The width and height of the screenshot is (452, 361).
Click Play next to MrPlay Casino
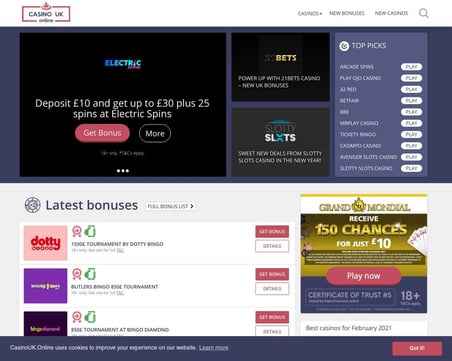(411, 123)
